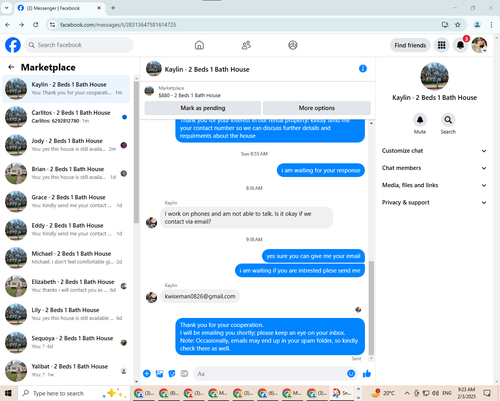Click the chat messages scrollbar
500x401 pixels.
371,308
